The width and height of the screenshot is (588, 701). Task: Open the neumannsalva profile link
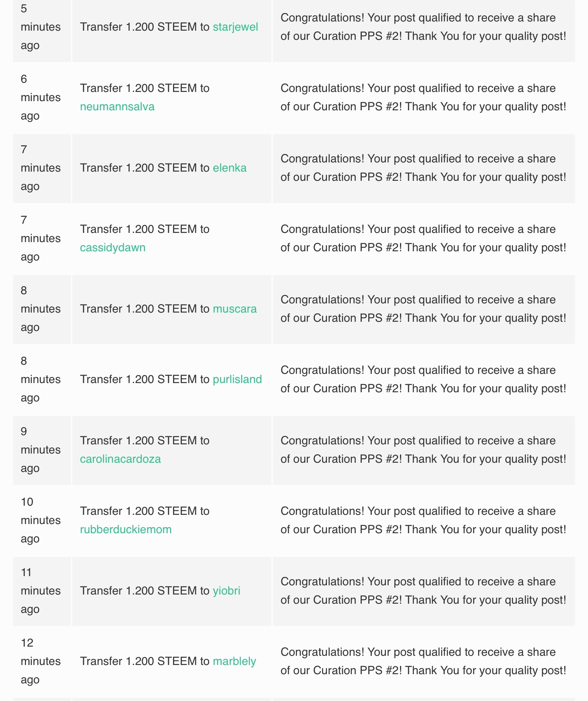(x=117, y=106)
